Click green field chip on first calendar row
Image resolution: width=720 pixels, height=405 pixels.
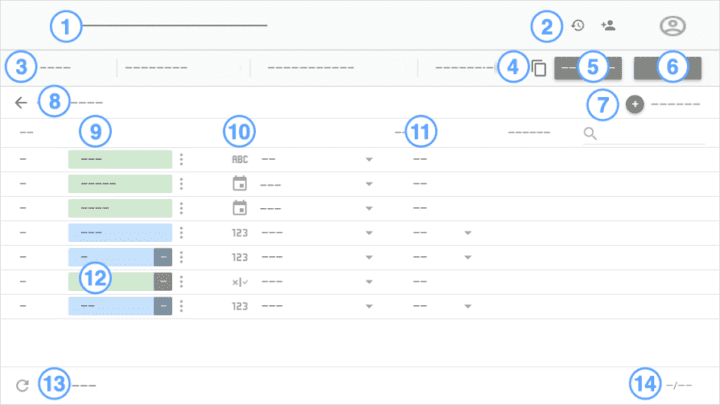pos(120,184)
